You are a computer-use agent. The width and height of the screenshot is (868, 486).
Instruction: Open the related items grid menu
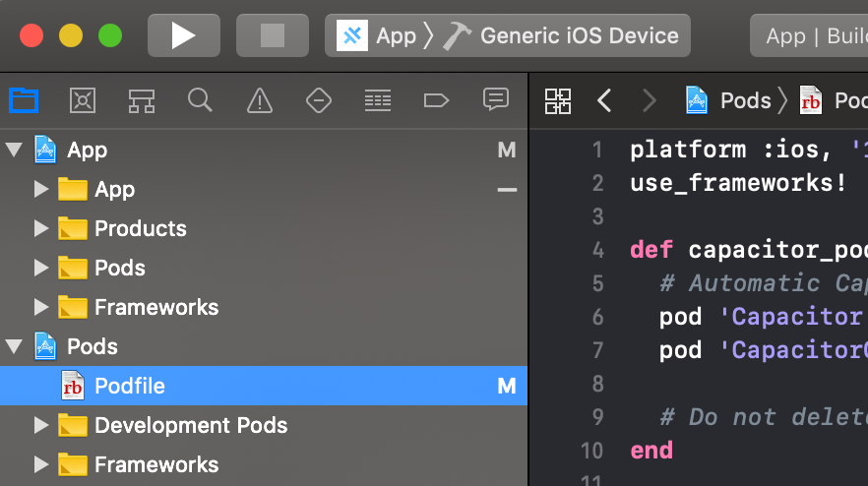click(x=558, y=99)
